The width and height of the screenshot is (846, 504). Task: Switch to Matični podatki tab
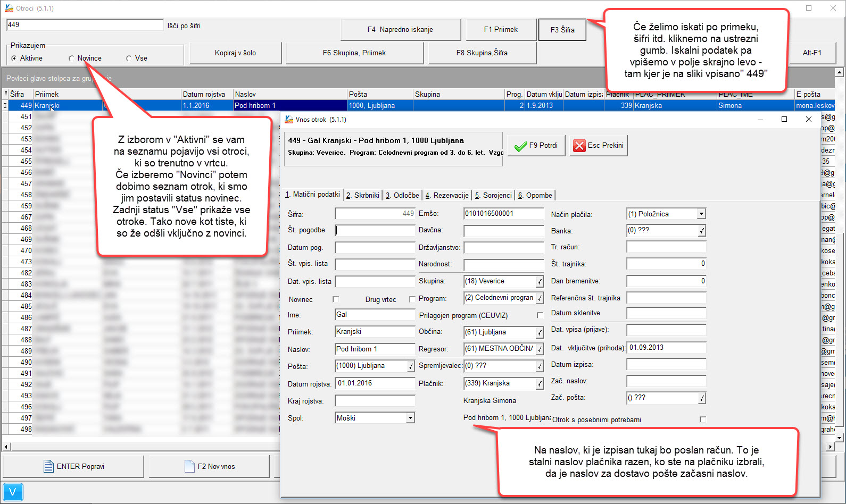pos(313,195)
